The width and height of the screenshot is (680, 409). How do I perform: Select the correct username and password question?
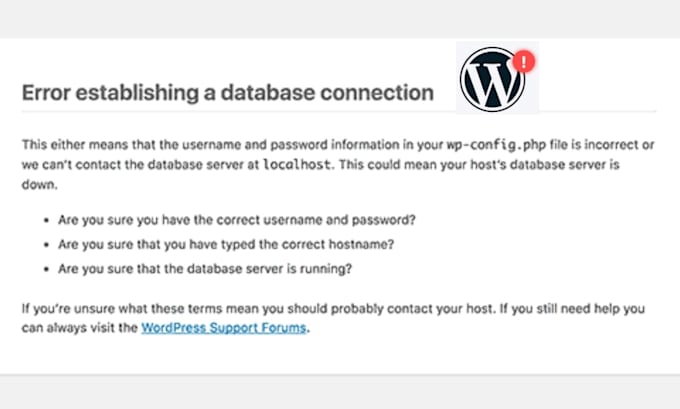(237, 220)
